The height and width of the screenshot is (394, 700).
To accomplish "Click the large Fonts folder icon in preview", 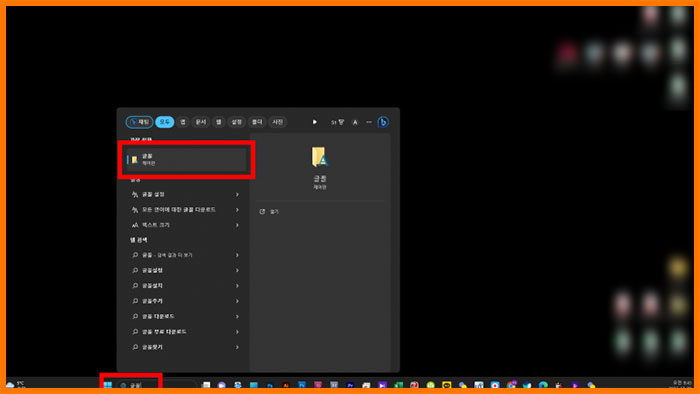I will pos(319,157).
